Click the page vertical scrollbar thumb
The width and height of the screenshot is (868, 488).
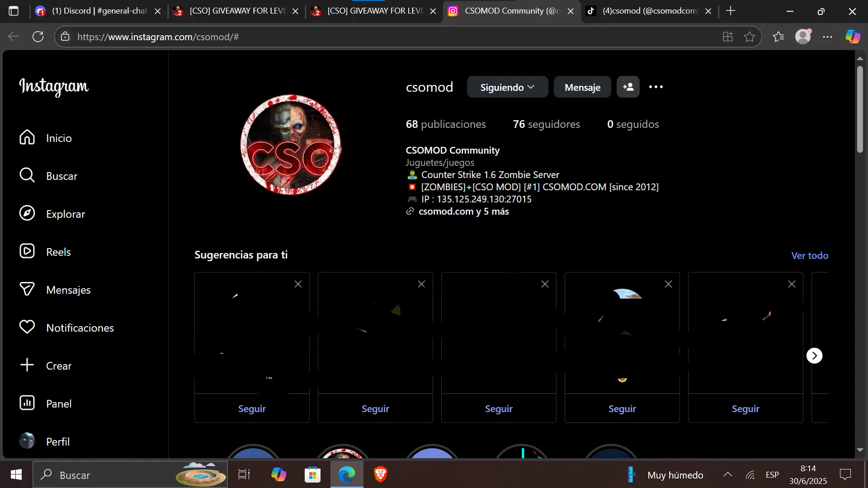(860, 108)
